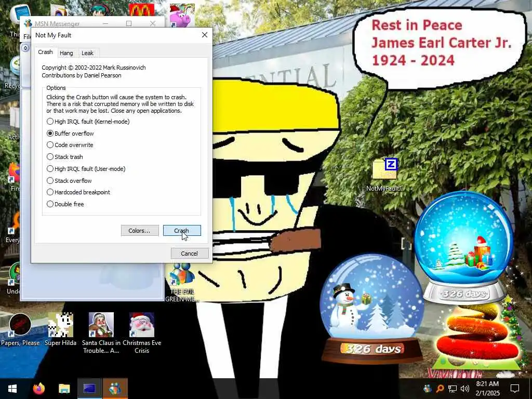Open the McDonald's logo desktop icon
Viewport: 532px width, 399px height.
point(141,10)
